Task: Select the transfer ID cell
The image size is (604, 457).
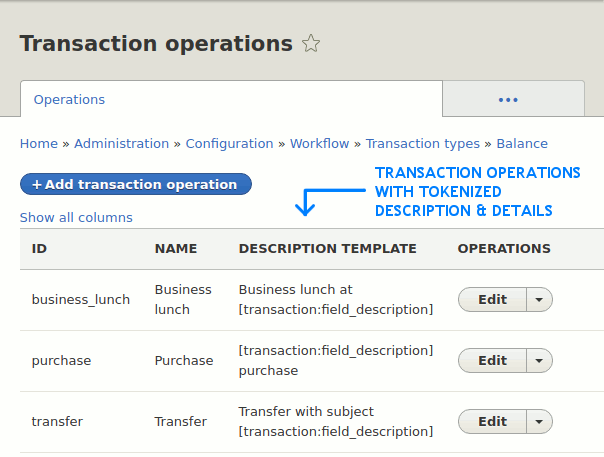Action: coord(57,421)
